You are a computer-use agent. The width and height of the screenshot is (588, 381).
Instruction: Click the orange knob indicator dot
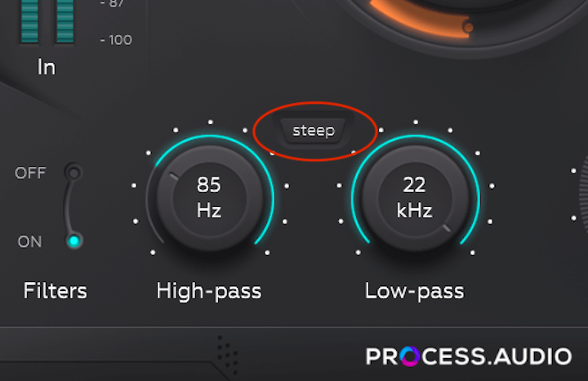coord(468,27)
